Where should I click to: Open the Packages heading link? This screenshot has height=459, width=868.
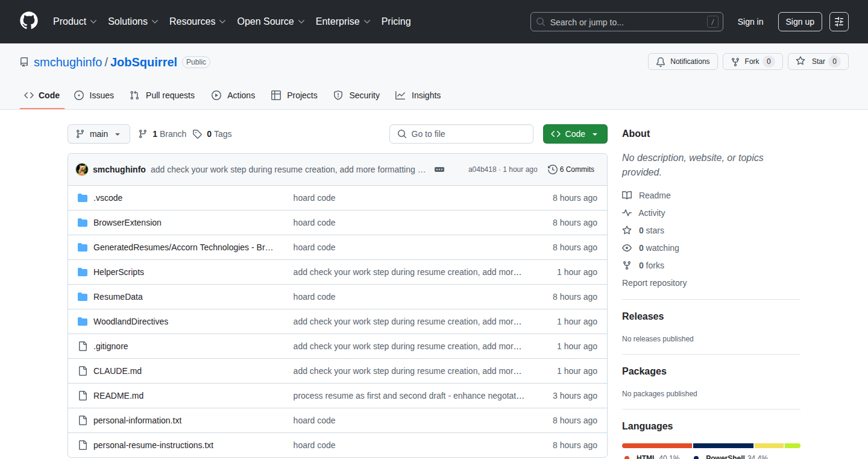point(644,371)
